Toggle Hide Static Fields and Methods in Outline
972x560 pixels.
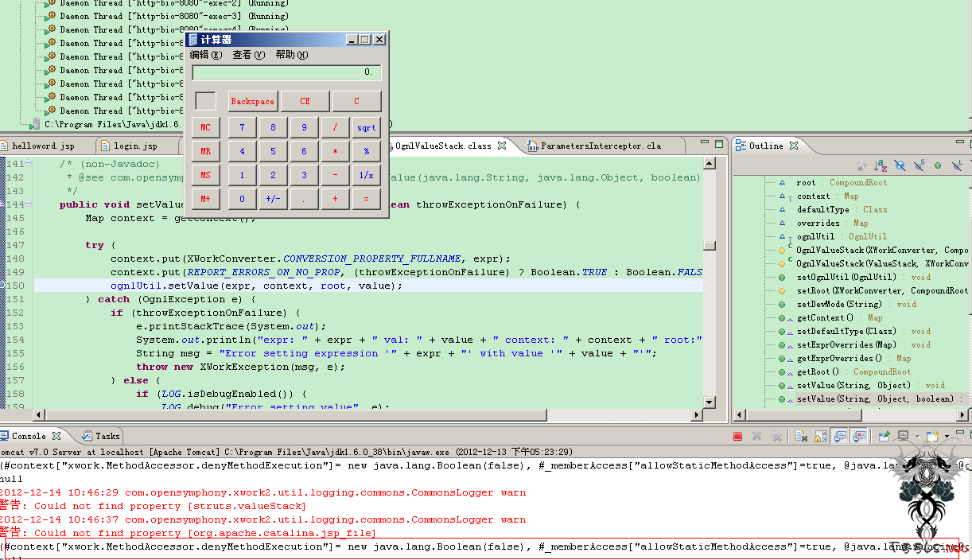920,165
